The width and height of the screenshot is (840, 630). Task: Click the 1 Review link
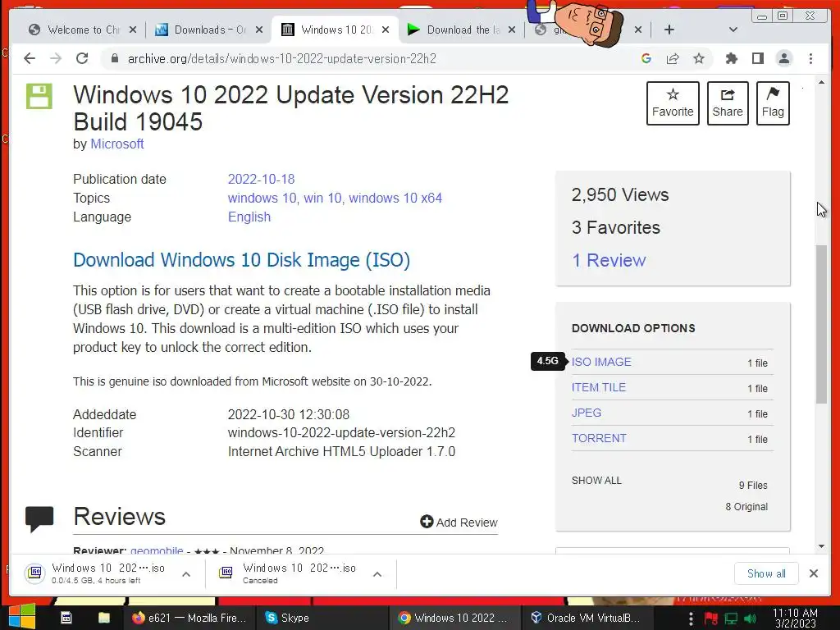(609, 260)
